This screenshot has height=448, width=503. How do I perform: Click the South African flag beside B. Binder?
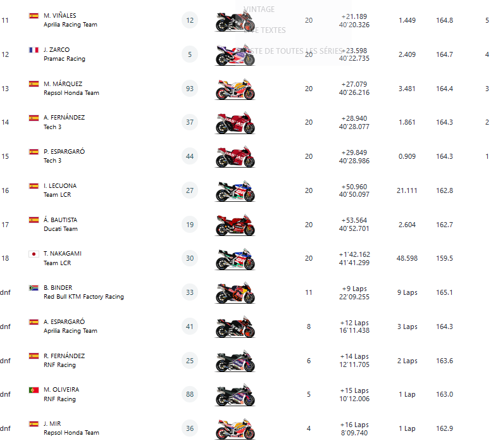pos(34,287)
